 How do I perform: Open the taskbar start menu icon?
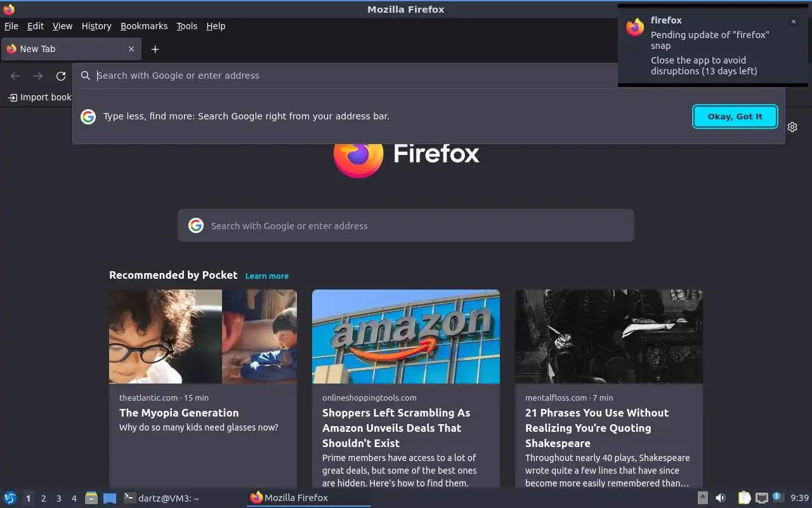(x=10, y=498)
